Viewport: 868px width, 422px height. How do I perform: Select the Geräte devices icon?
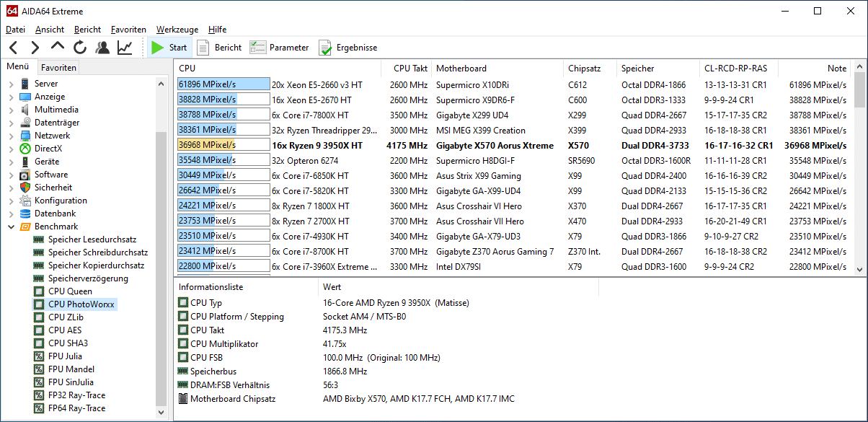coord(25,162)
